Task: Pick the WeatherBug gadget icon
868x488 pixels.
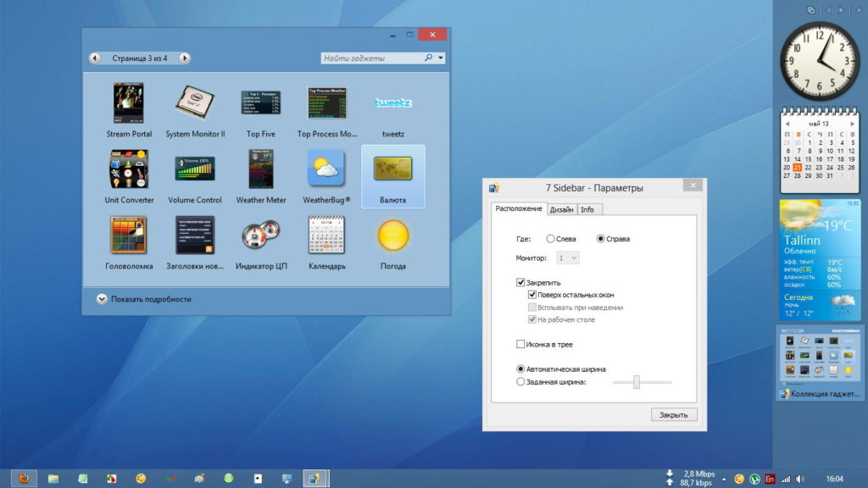Action: (326, 169)
